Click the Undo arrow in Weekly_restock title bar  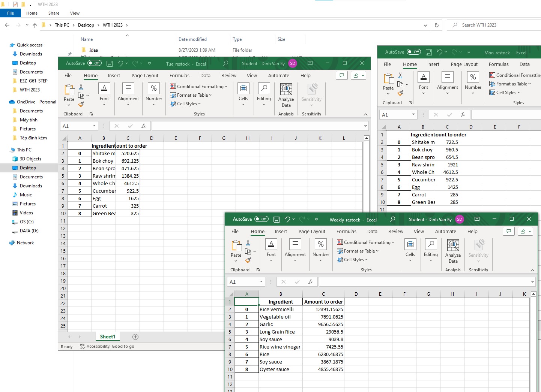[x=287, y=219]
